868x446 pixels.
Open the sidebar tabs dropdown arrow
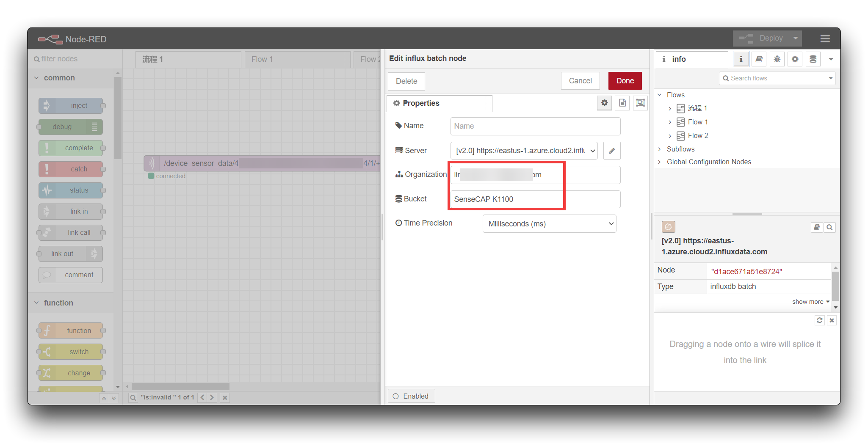pyautogui.click(x=831, y=59)
